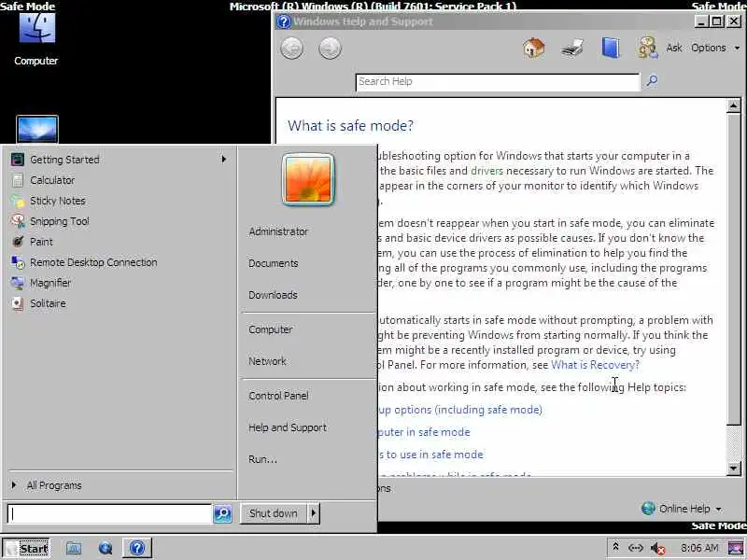This screenshot has height=560, width=747.
Task: Click the Start button
Action: pyautogui.click(x=26, y=548)
